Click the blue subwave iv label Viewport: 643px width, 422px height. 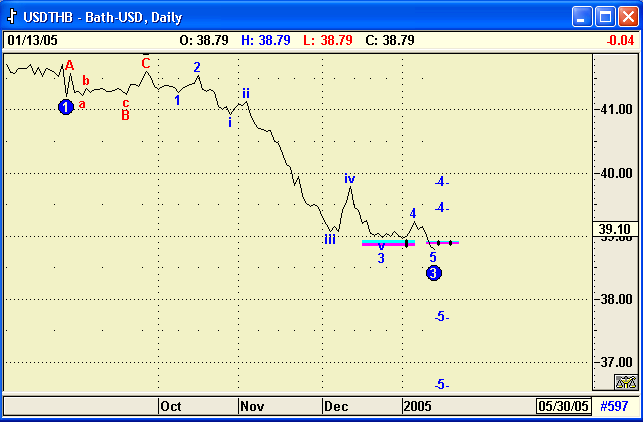coord(349,179)
